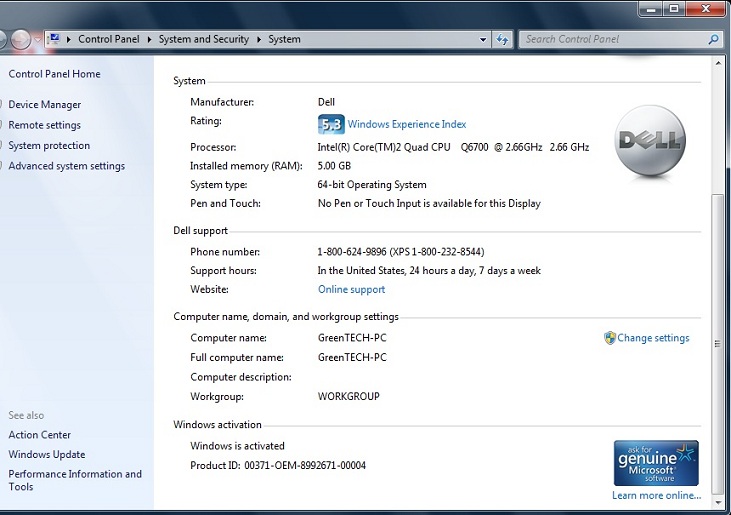Open the address bar history dropdown arrow
The width and height of the screenshot is (731, 515).
click(483, 40)
